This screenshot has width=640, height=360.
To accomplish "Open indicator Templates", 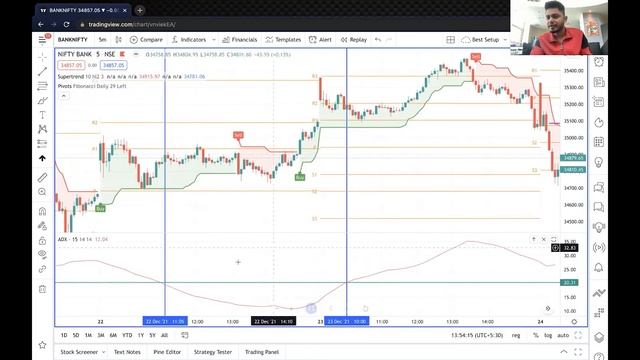I will pos(283,40).
